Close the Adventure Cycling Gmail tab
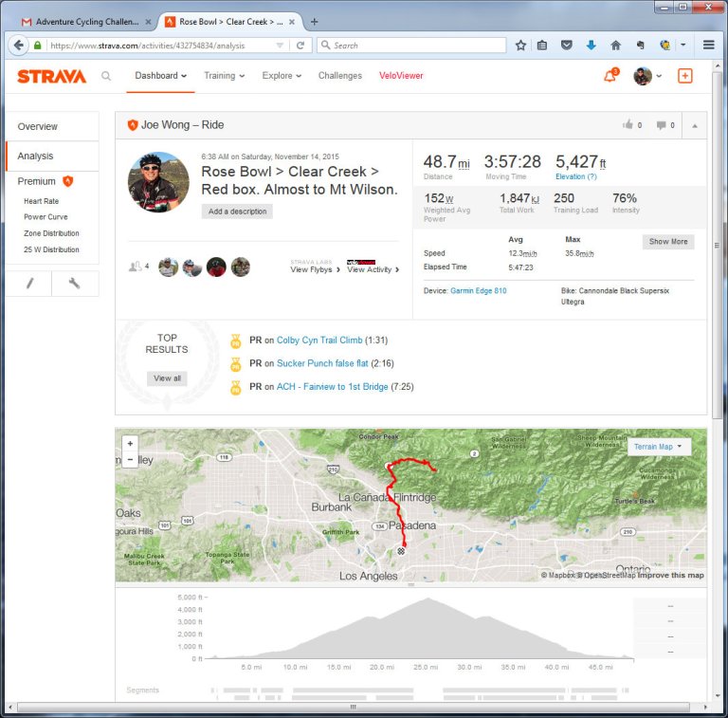 pyautogui.click(x=148, y=22)
